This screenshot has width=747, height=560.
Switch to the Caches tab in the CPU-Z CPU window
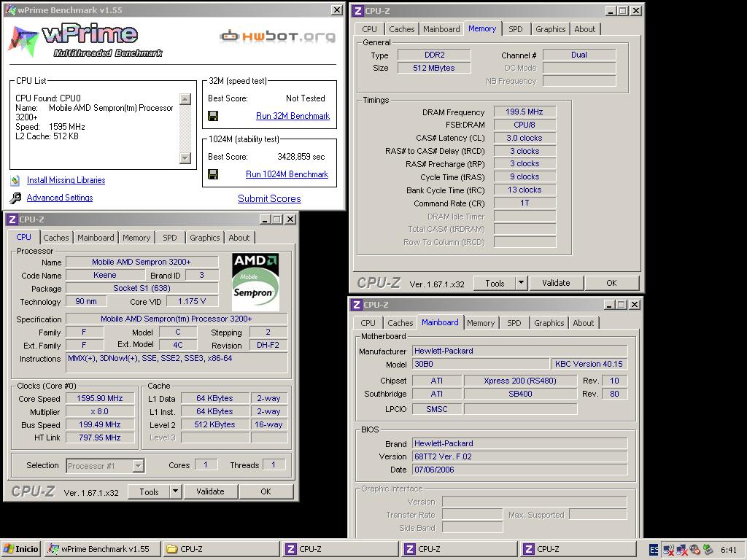click(55, 238)
